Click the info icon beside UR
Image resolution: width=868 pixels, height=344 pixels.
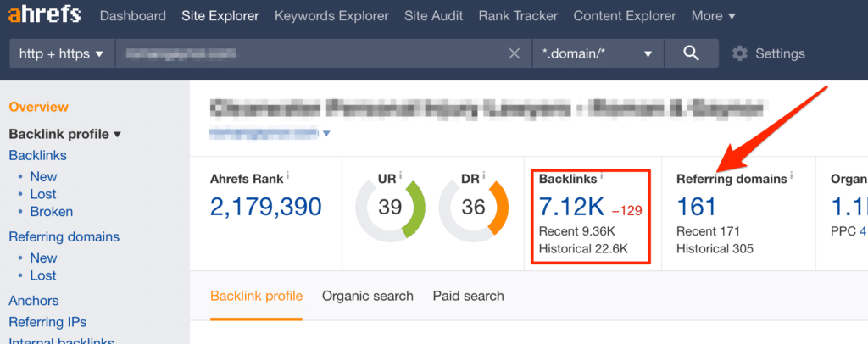tap(400, 175)
